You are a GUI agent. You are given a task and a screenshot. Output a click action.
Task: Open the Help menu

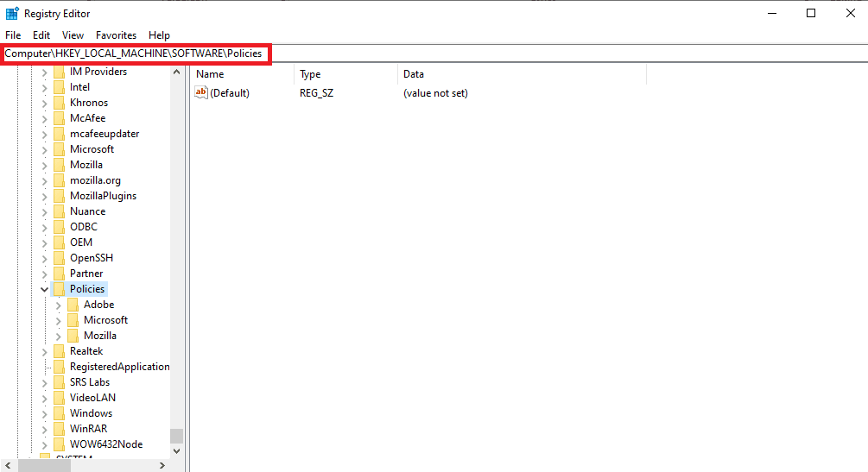(159, 35)
